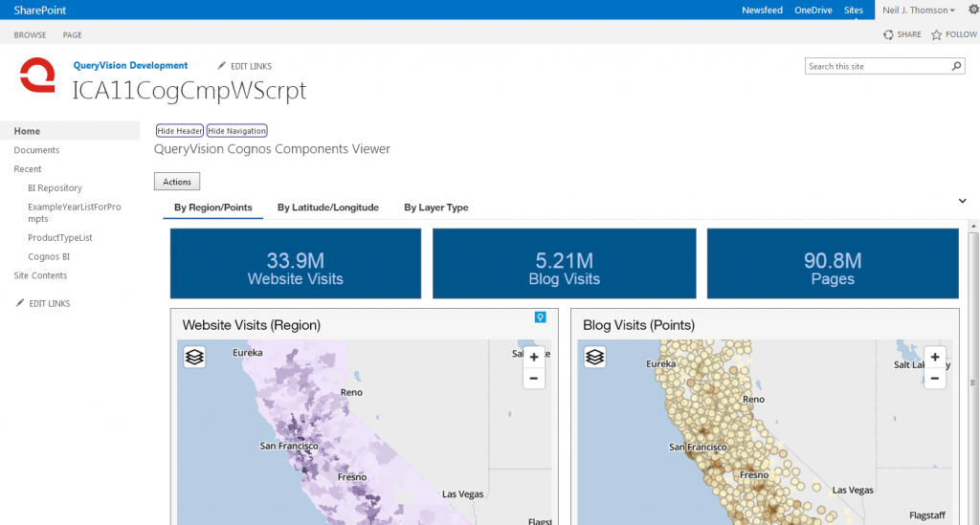Open the PAGE ribbon tab

[73, 35]
